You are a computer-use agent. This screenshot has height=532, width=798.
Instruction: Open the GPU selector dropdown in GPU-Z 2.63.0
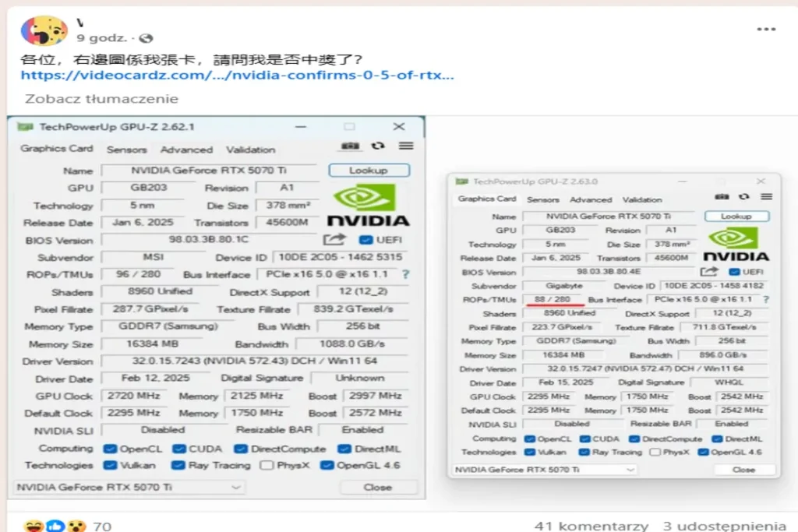point(544,470)
